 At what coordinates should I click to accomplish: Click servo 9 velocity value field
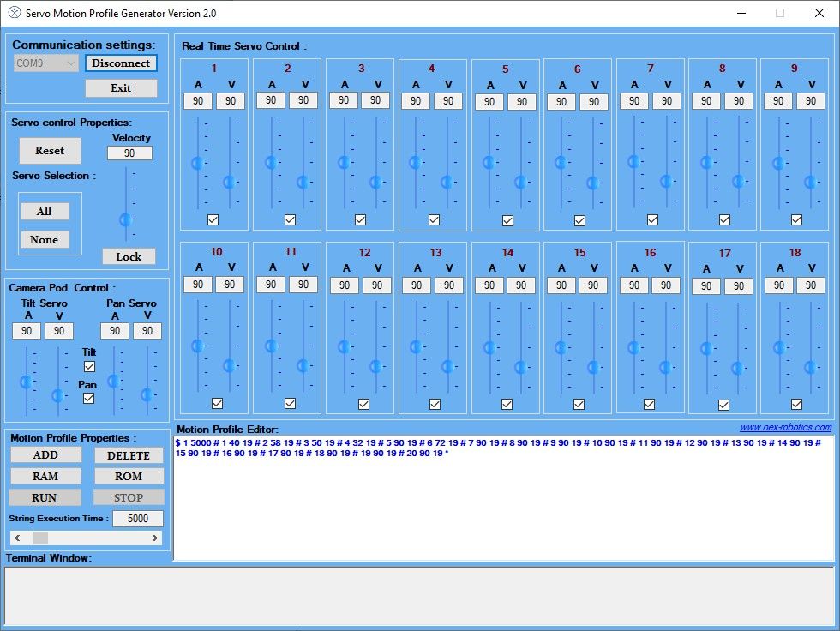pos(811,100)
